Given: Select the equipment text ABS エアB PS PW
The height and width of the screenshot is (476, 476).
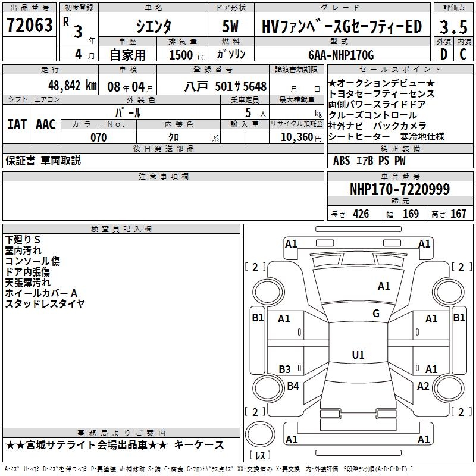Looking at the screenshot, I should pos(369,161).
